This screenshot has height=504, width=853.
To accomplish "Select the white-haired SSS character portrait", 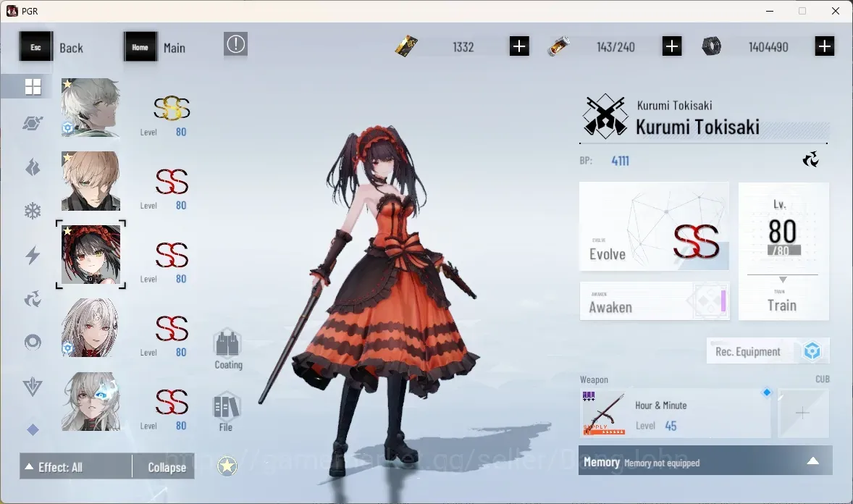I will (x=91, y=107).
